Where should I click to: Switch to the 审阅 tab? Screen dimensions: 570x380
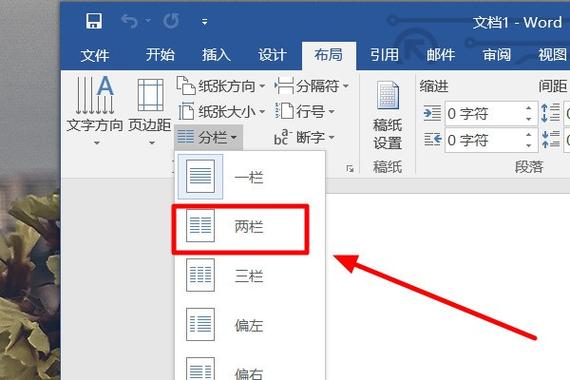(497, 55)
